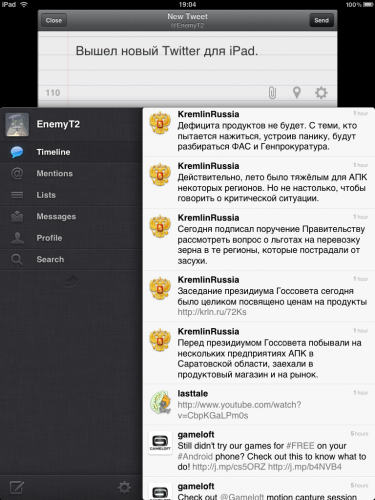Tap the Wi-Fi status icon
Image resolution: width=375 pixels, height=500 pixels.
click(x=24, y=4)
